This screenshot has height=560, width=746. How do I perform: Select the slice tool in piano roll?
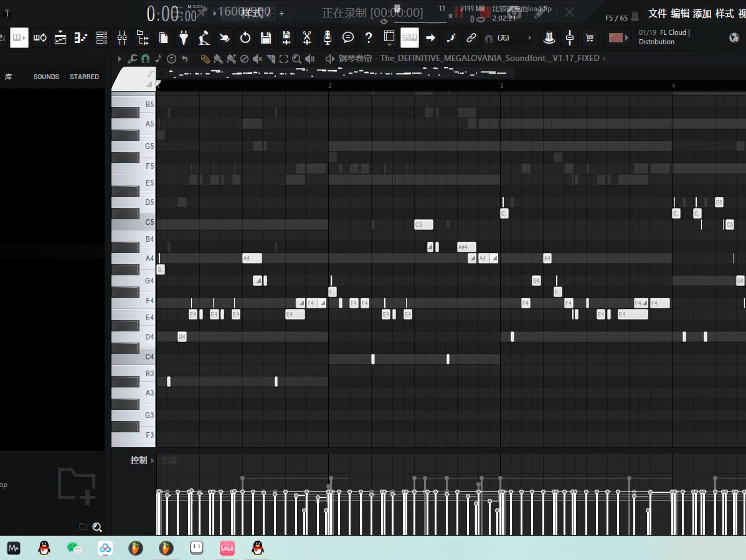point(270,59)
